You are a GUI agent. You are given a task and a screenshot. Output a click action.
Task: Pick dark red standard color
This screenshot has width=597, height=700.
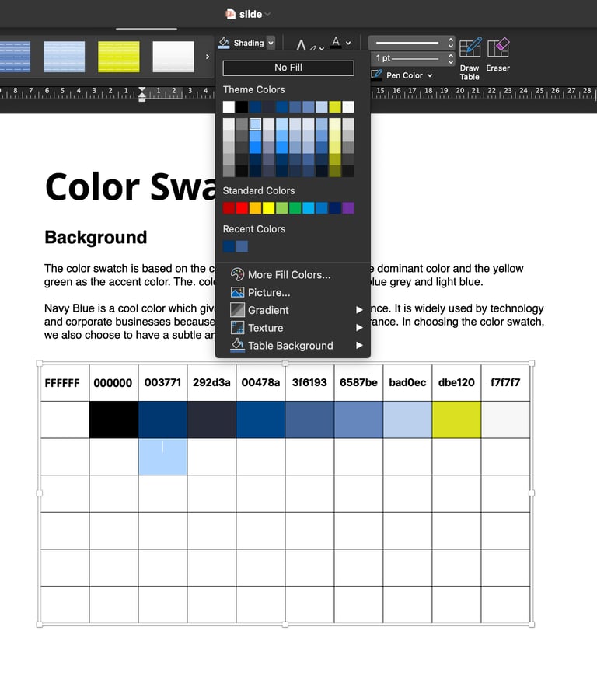point(229,208)
